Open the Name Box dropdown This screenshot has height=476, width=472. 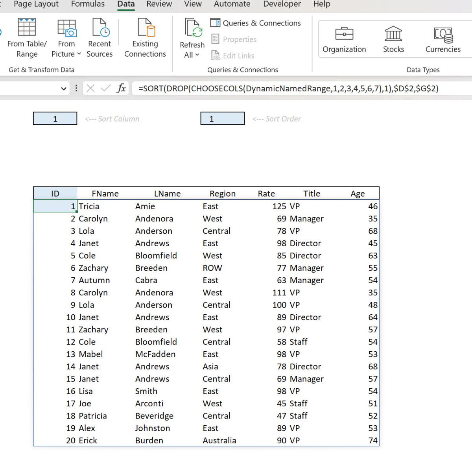pos(64,88)
